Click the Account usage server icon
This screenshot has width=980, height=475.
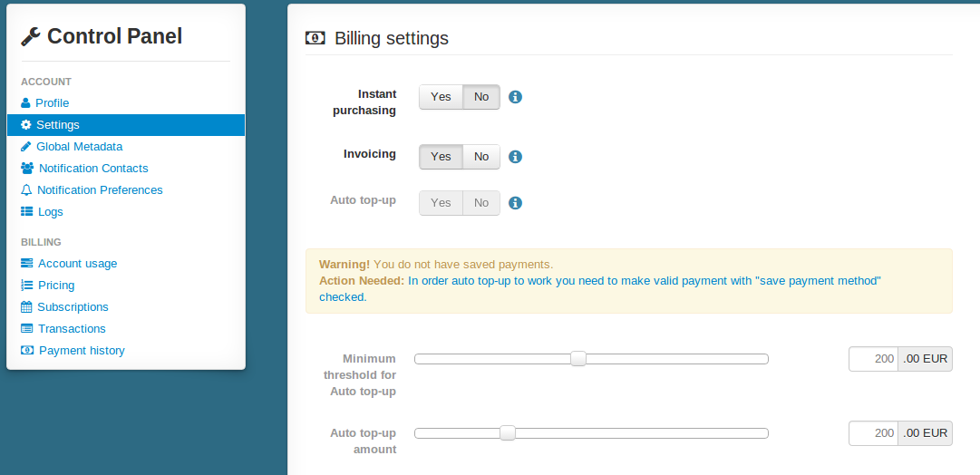coord(27,264)
